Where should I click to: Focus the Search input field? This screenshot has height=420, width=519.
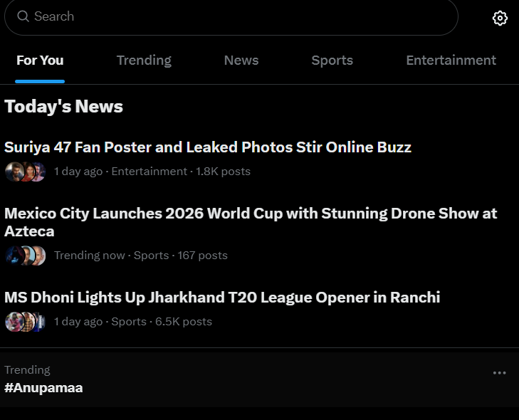click(231, 16)
